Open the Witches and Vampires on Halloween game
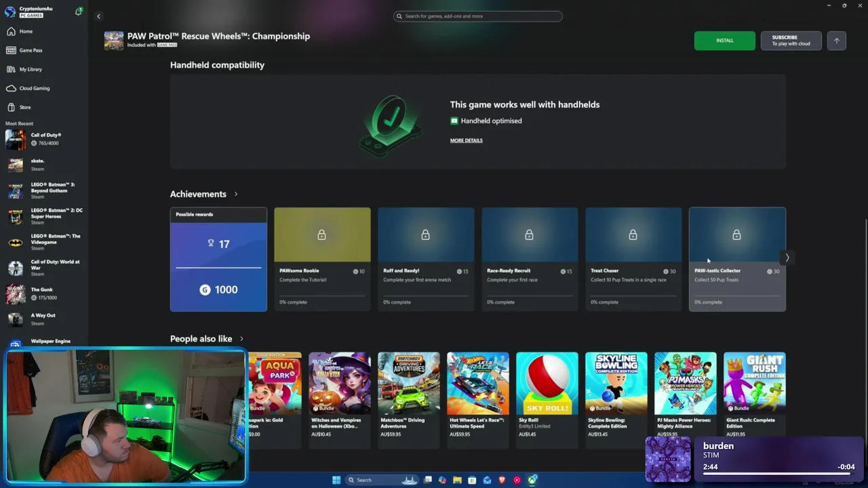This screenshot has height=488, width=868. tap(340, 400)
